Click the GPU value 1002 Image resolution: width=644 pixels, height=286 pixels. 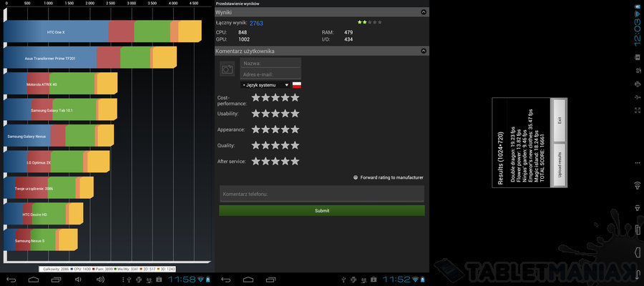coord(244,39)
